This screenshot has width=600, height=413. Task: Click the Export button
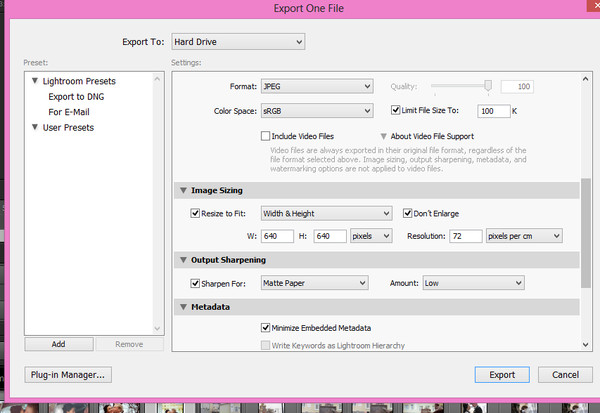[x=502, y=375]
